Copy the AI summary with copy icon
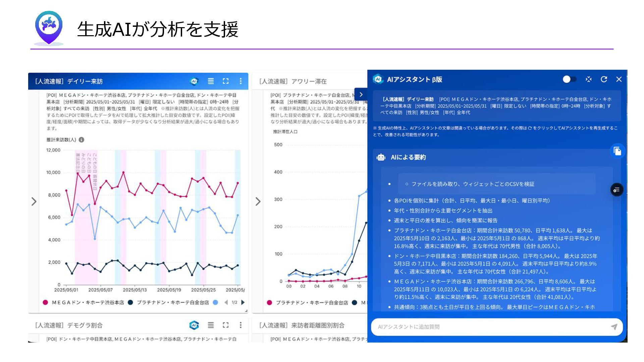The image size is (644, 362). point(617,151)
